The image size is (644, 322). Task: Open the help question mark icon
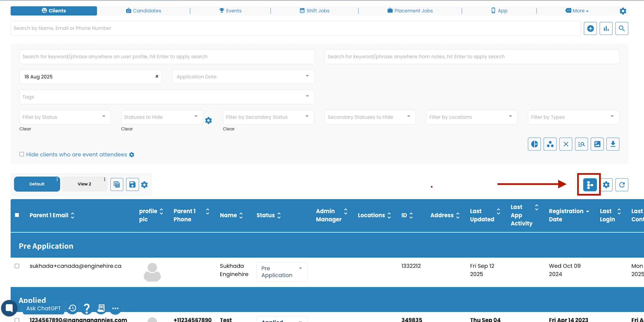[x=87, y=309]
